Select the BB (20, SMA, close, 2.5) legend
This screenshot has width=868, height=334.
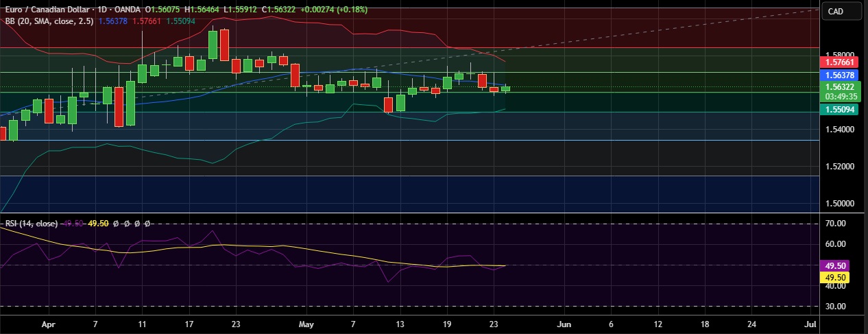coord(50,21)
